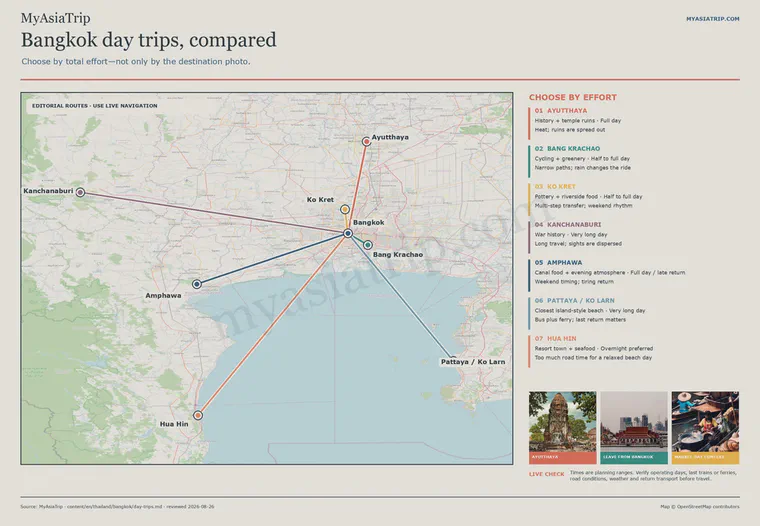Click the Kanchanaburi map label
760x526 pixels.
coord(48,191)
